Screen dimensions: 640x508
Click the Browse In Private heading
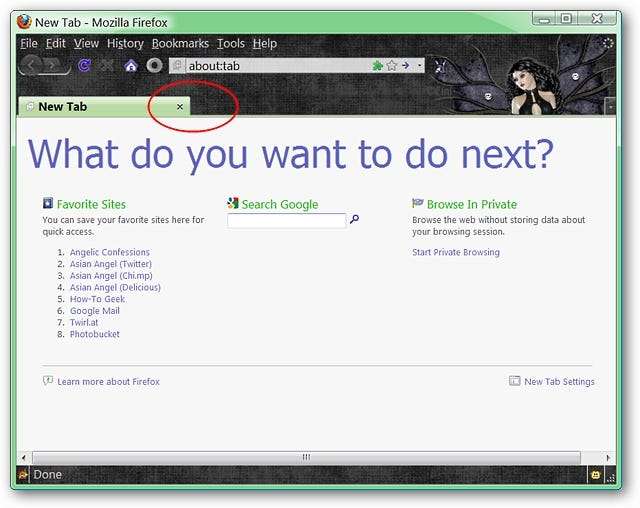472,204
